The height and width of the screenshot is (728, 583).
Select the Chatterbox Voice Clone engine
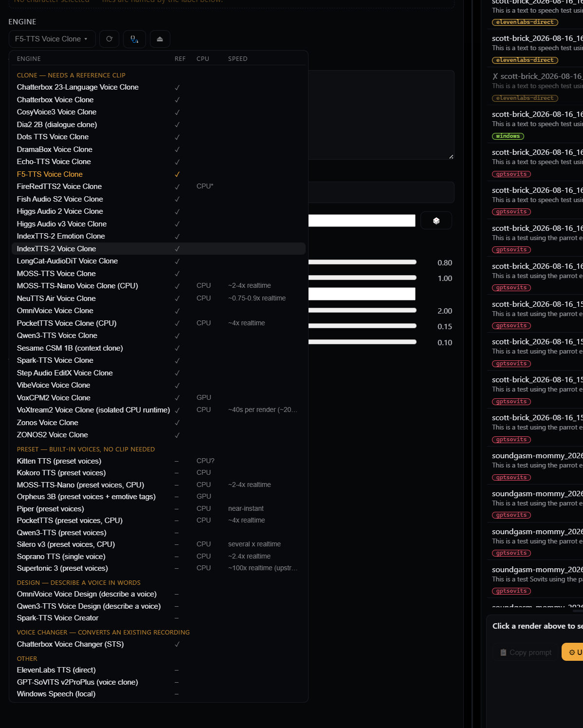[x=159, y=100]
